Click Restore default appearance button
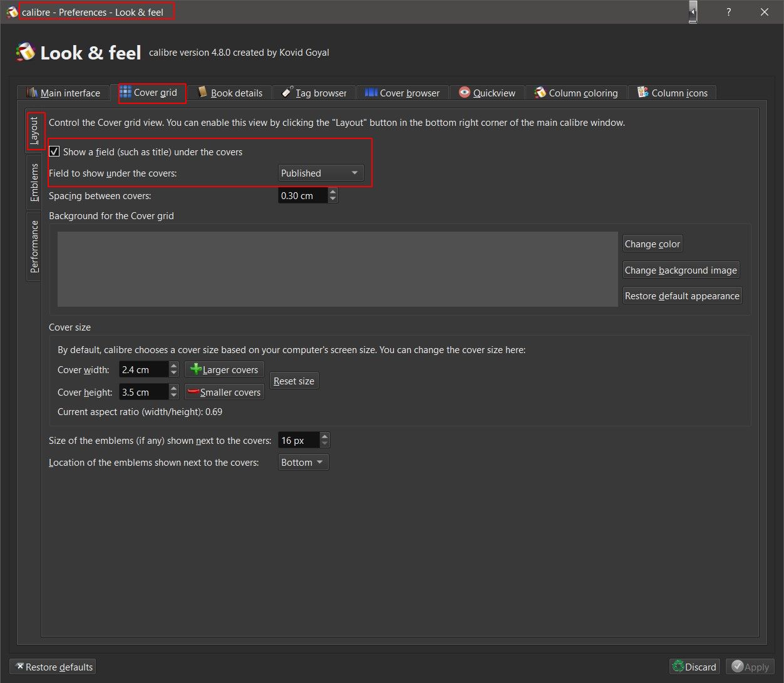Screen dimensions: 784x683 point(682,295)
